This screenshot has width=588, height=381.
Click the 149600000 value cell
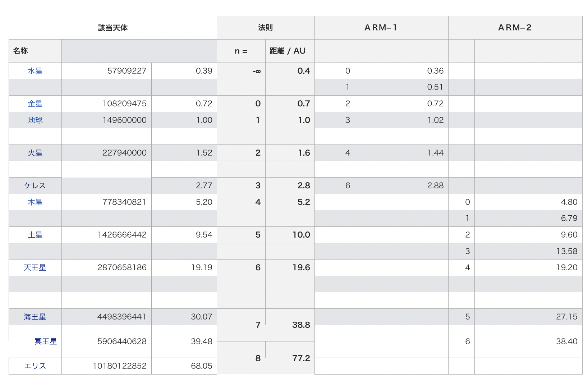tap(124, 120)
